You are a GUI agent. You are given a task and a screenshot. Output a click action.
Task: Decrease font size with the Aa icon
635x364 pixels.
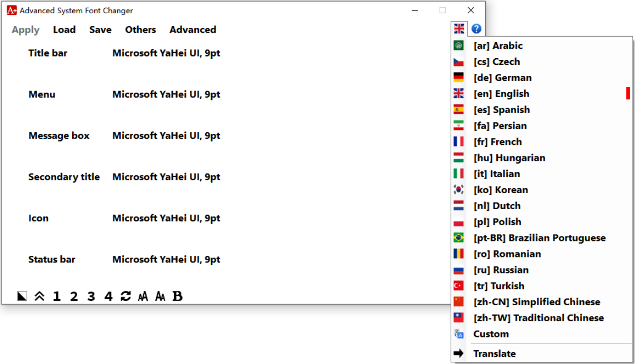(x=160, y=296)
